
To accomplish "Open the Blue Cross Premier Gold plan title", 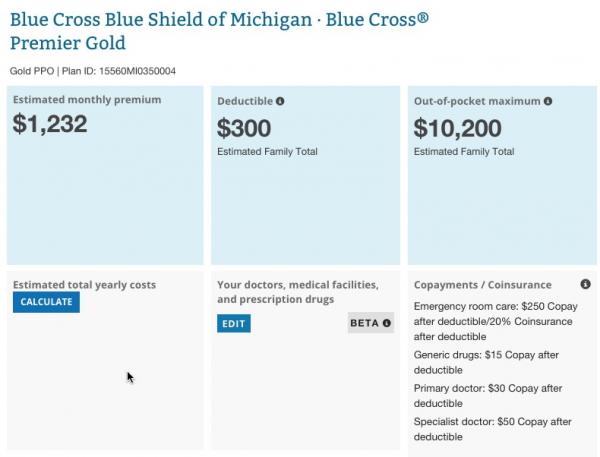I will coord(219,31).
